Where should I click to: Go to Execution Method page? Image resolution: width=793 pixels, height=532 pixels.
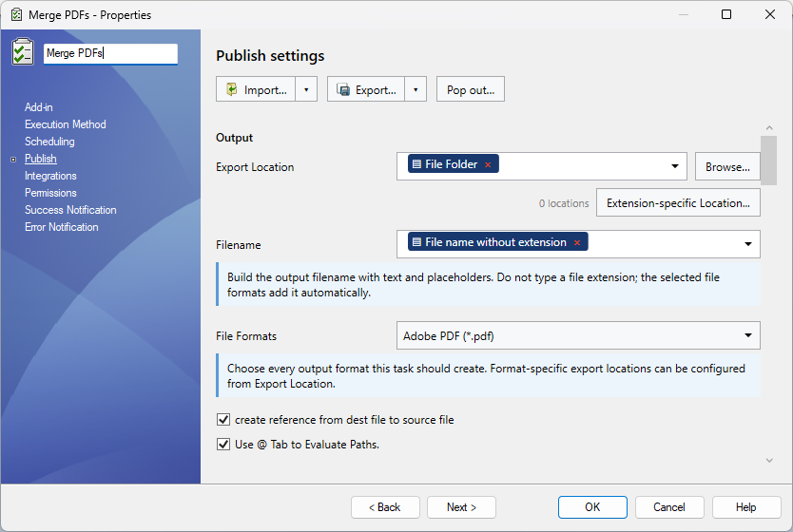click(66, 124)
